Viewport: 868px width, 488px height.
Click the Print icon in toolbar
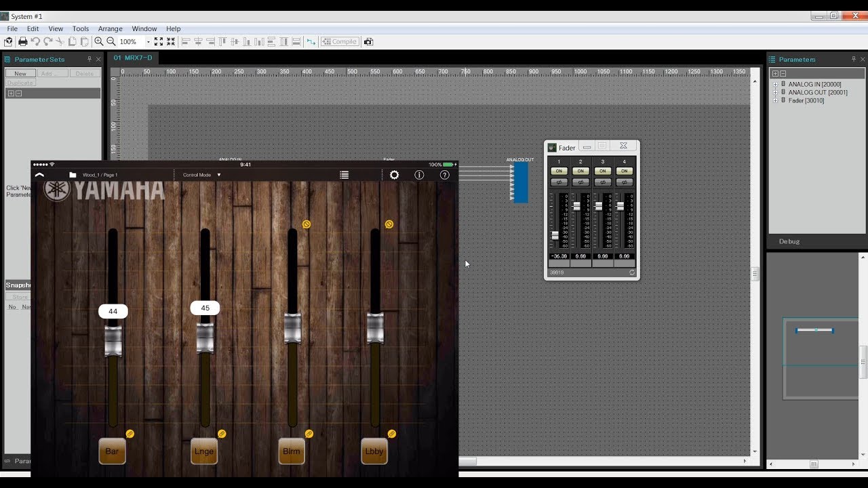(x=22, y=42)
